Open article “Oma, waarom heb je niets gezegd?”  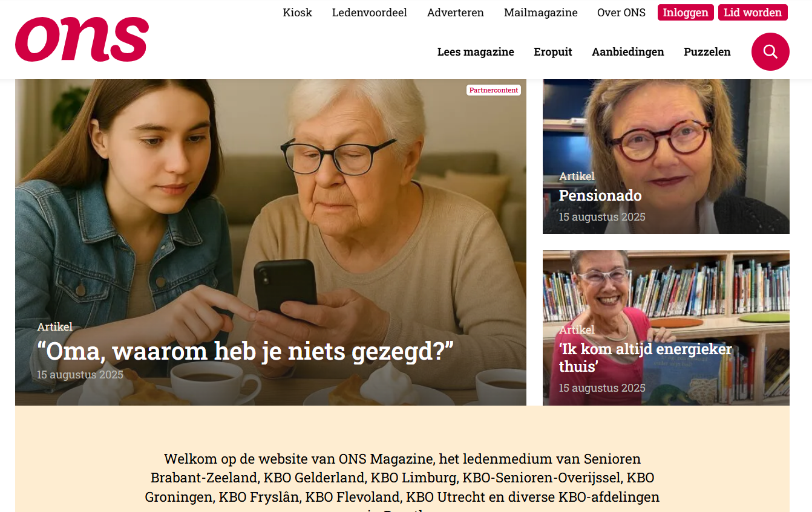point(246,352)
